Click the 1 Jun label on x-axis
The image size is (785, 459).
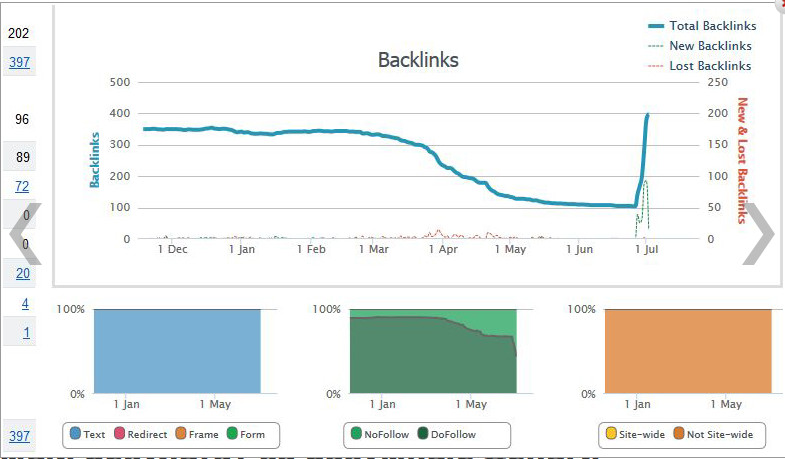tap(580, 249)
